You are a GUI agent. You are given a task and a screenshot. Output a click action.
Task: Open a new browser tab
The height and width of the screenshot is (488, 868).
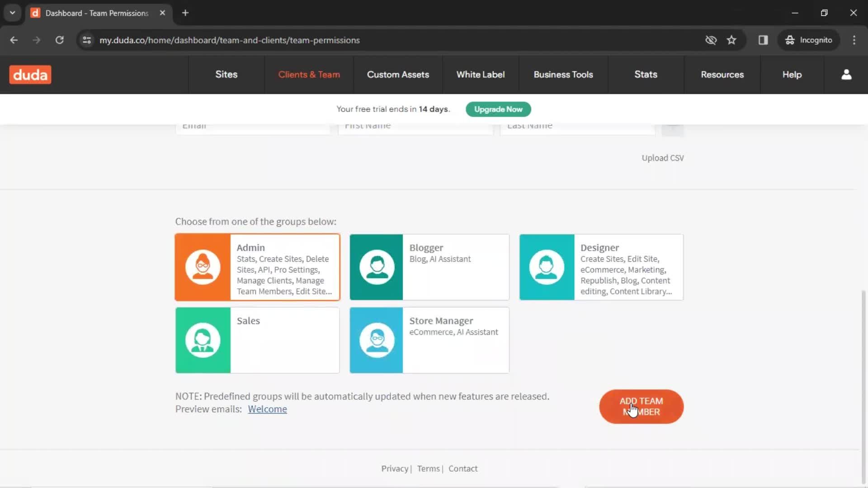coord(185,13)
